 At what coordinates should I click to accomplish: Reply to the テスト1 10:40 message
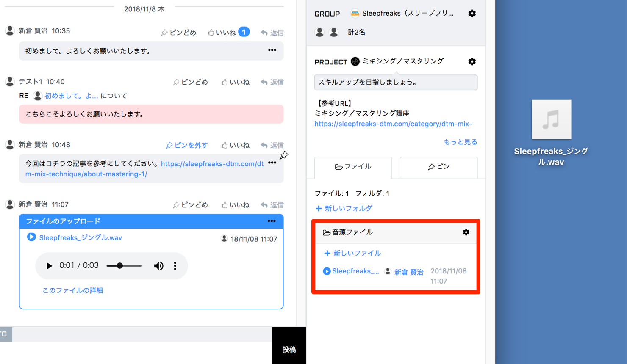click(272, 82)
